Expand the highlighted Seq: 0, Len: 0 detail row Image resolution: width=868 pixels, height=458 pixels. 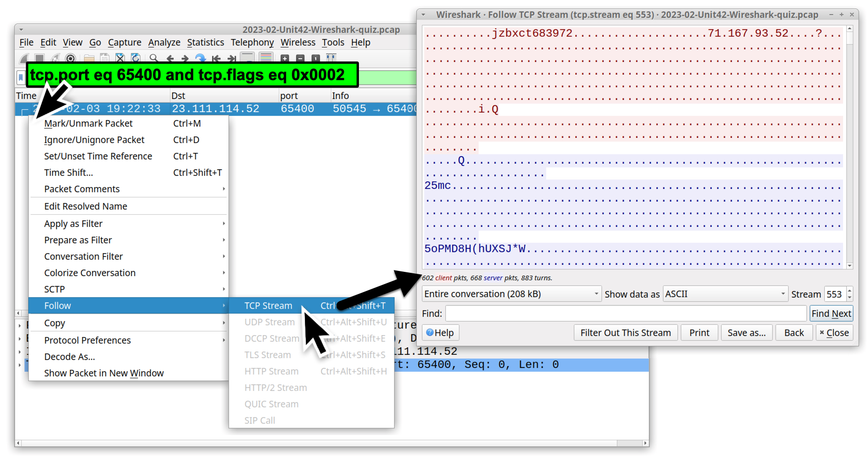(20, 365)
